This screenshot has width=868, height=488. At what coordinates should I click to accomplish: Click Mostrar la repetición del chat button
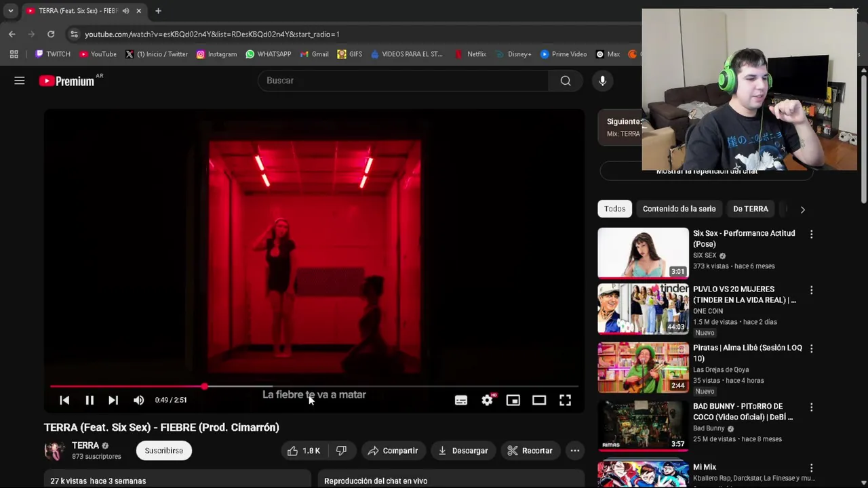coord(707,171)
